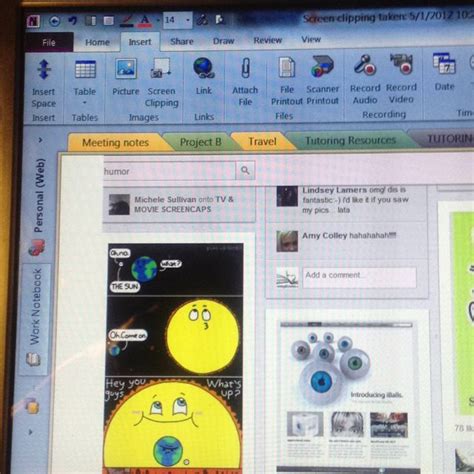Click the humor search field
The width and height of the screenshot is (474, 474).
coord(169,171)
